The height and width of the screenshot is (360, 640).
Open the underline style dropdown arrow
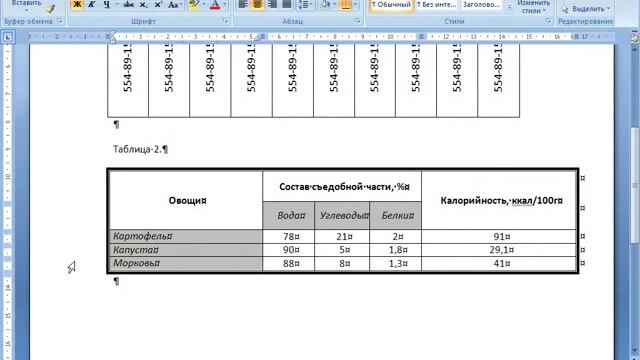(x=116, y=4)
